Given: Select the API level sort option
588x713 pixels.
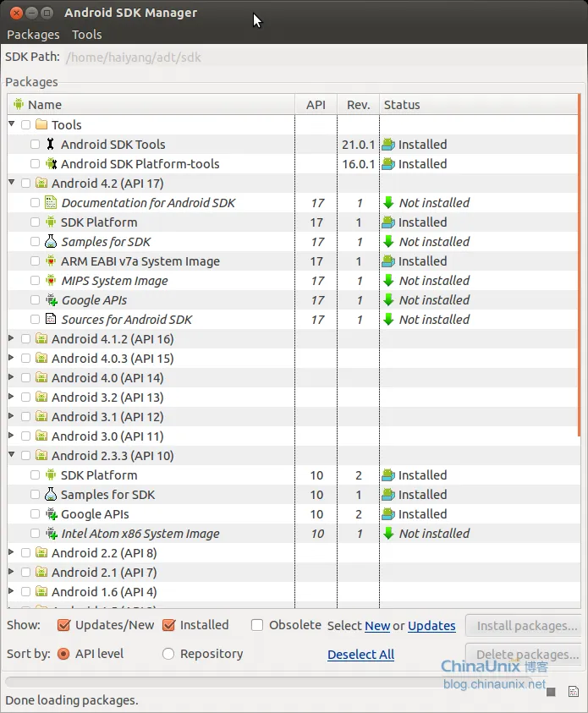Looking at the screenshot, I should tap(63, 654).
